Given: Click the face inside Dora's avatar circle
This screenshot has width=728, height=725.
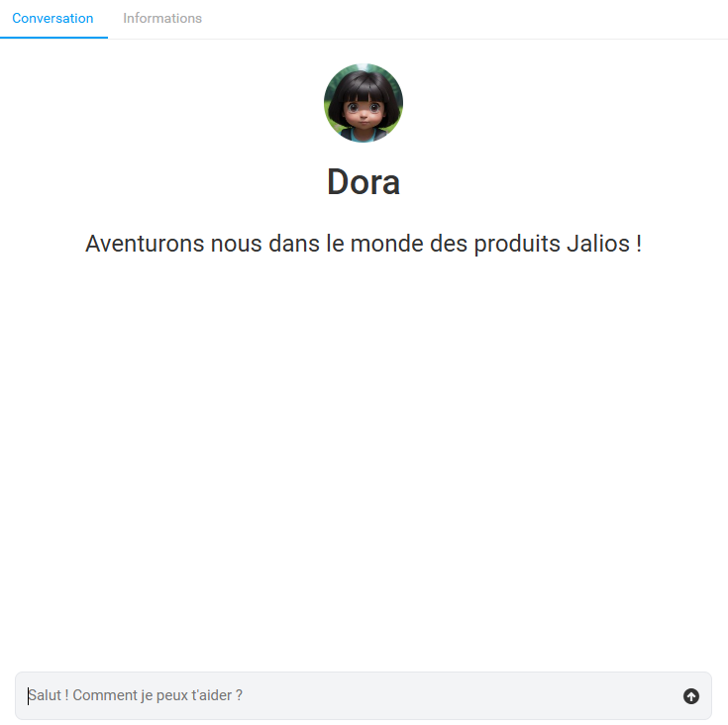Looking at the screenshot, I should point(364,112).
